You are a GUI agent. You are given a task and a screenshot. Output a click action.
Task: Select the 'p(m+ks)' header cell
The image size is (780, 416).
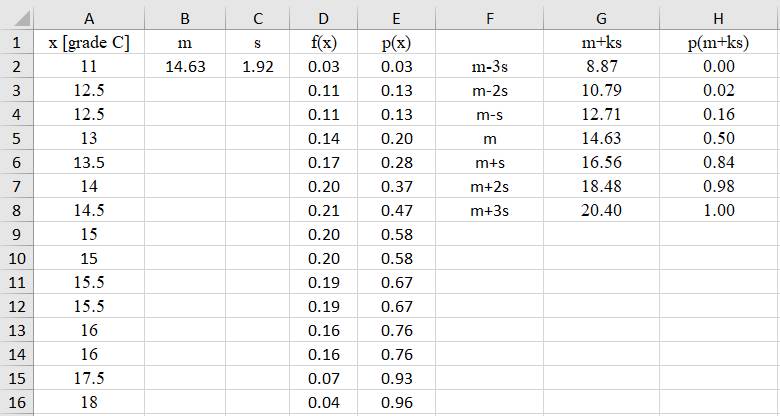(718, 43)
